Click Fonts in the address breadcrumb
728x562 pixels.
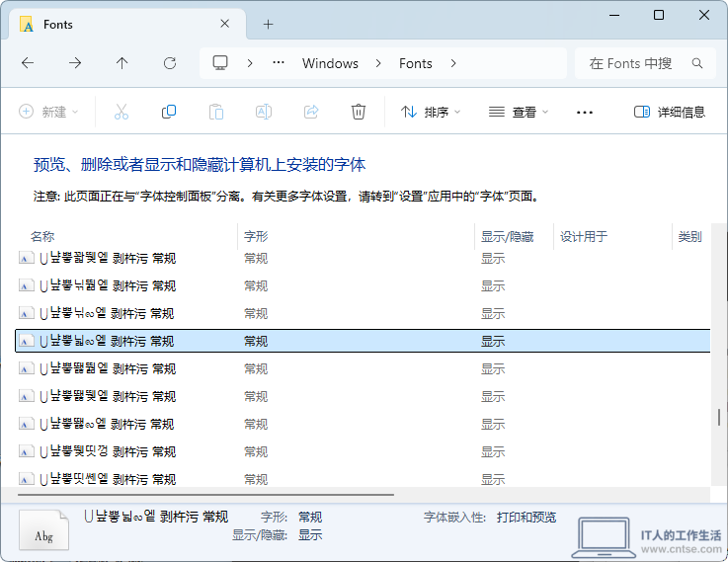pyautogui.click(x=416, y=63)
